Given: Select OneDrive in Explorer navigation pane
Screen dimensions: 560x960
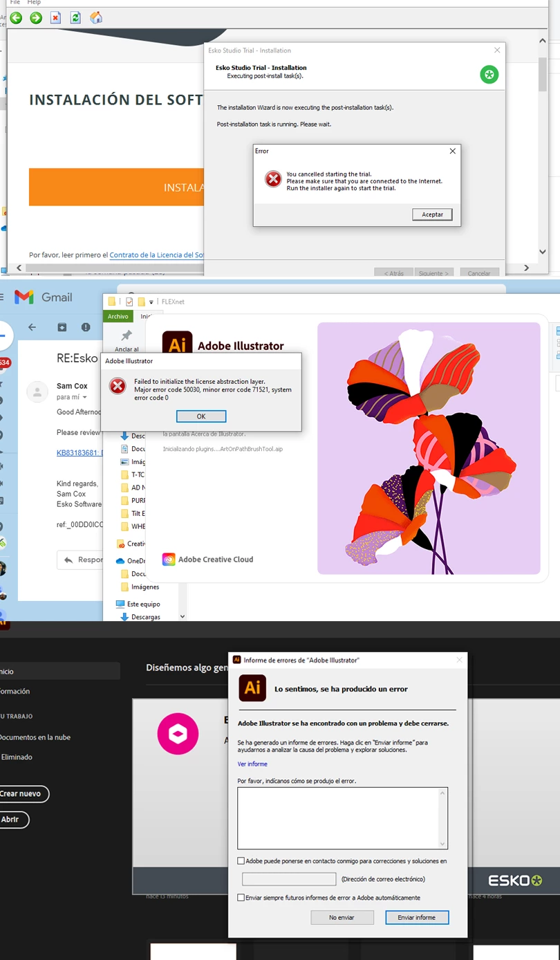Looking at the screenshot, I should pyautogui.click(x=131, y=561).
